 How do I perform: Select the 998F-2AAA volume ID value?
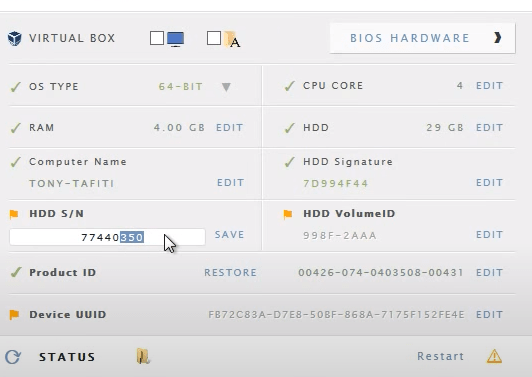tap(340, 235)
